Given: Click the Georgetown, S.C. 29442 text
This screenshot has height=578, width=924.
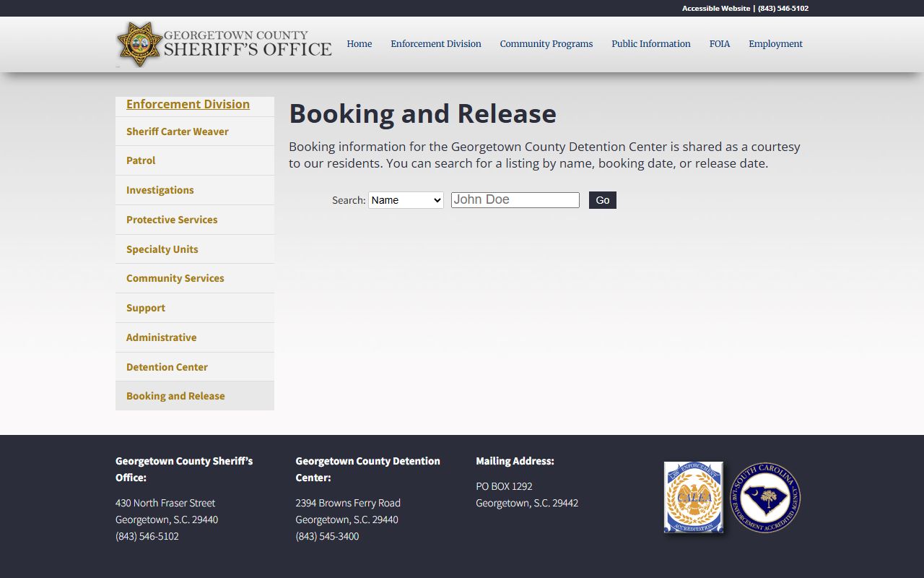Looking at the screenshot, I should coord(527,503).
